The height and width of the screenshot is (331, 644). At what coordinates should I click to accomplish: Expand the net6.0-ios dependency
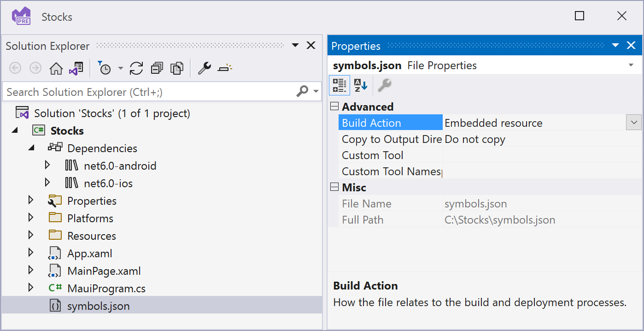47,183
